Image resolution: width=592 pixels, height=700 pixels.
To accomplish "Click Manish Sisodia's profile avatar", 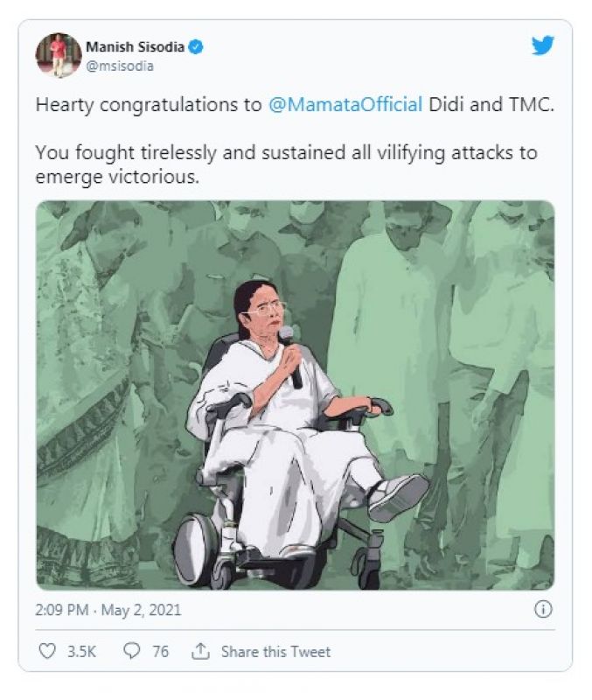I will 58,55.
